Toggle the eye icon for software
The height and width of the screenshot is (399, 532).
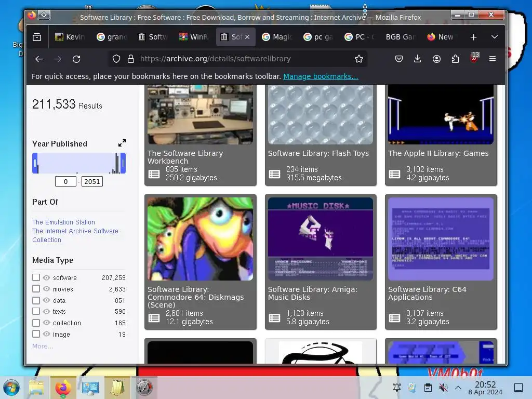[x=46, y=277]
